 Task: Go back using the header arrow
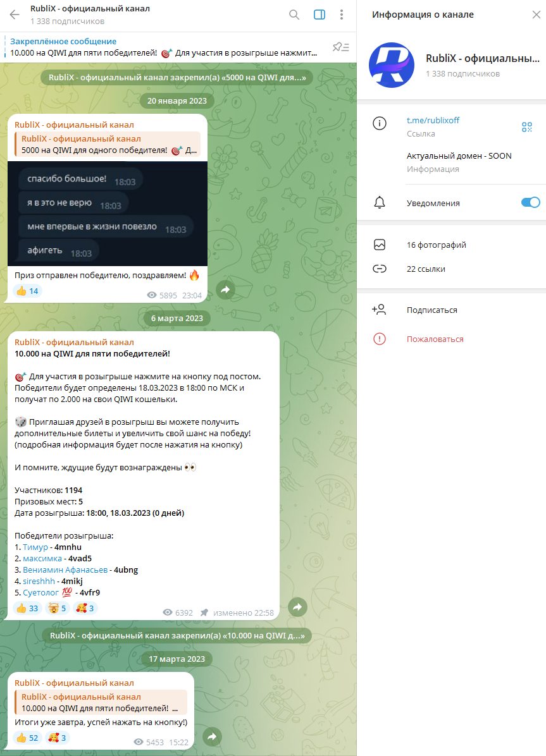[15, 15]
